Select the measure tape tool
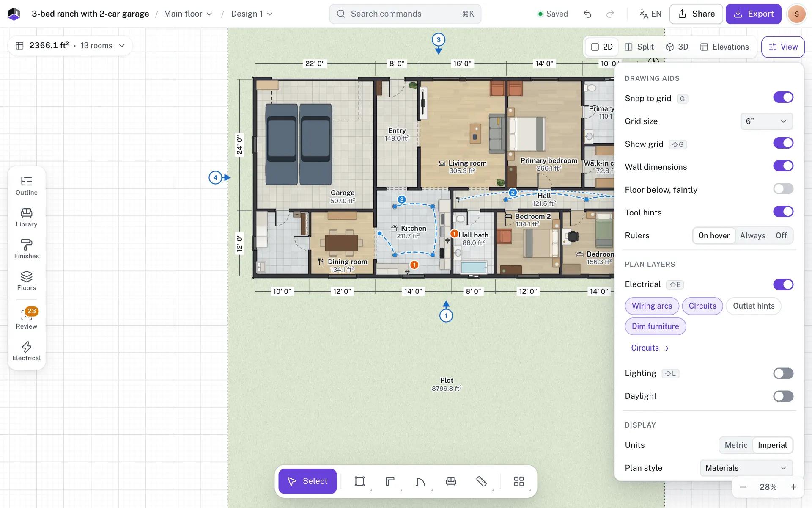 click(481, 481)
